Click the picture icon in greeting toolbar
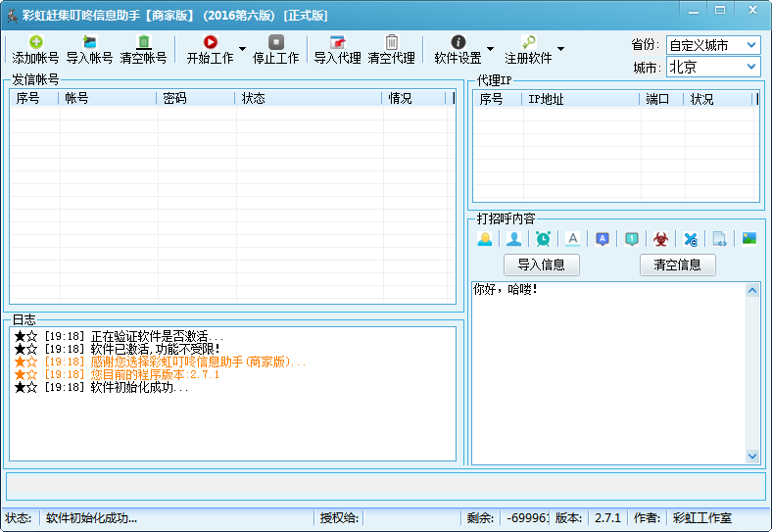Screen dimensions: 772x532 click(749, 238)
